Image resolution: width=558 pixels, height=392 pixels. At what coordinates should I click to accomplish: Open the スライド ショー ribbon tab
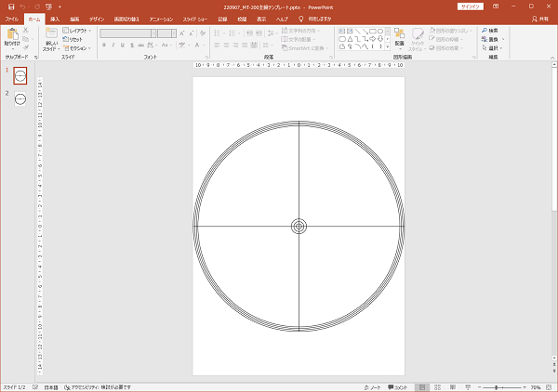(195, 20)
